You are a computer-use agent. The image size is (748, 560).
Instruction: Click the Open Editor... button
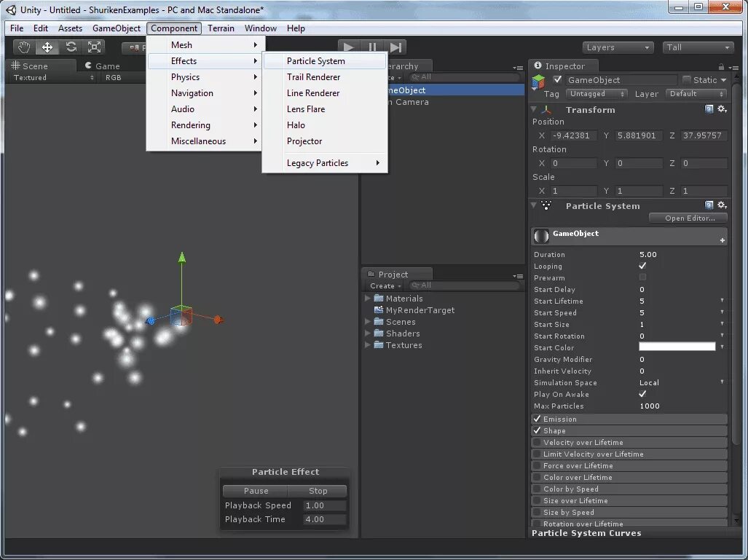pyautogui.click(x=688, y=218)
